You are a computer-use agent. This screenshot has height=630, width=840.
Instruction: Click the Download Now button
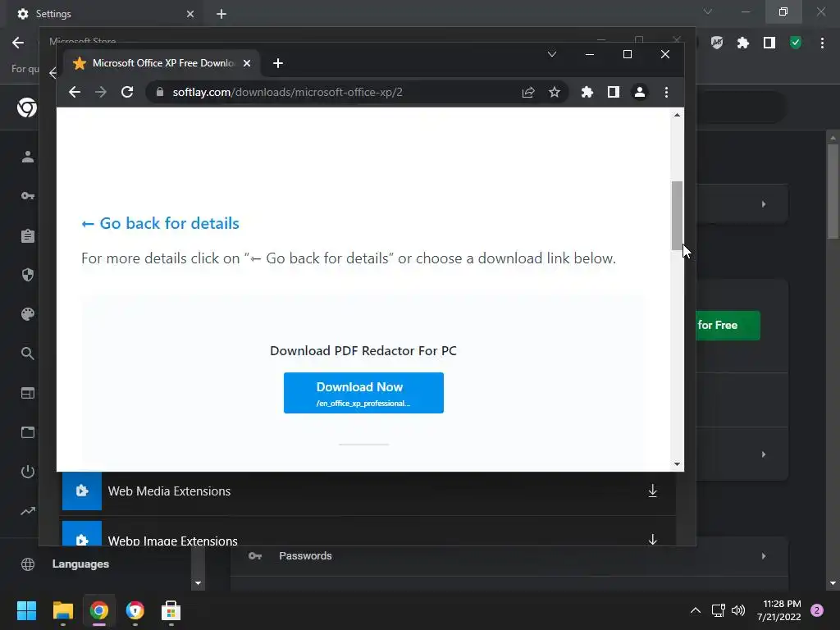(363, 393)
